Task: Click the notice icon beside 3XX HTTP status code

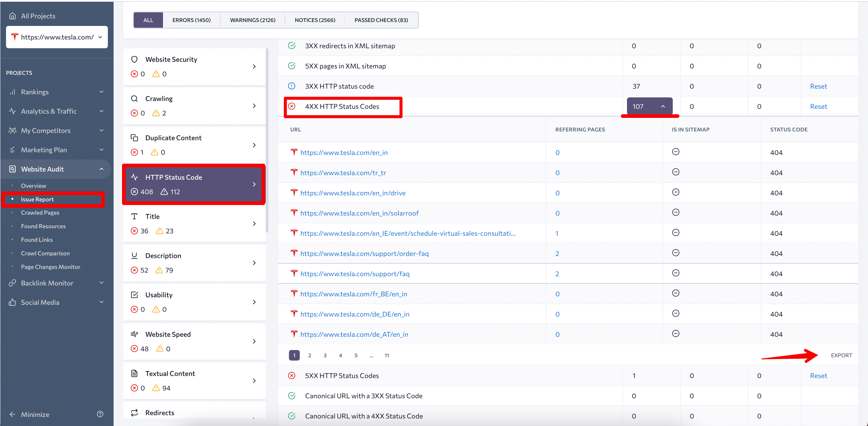Action: [x=292, y=86]
